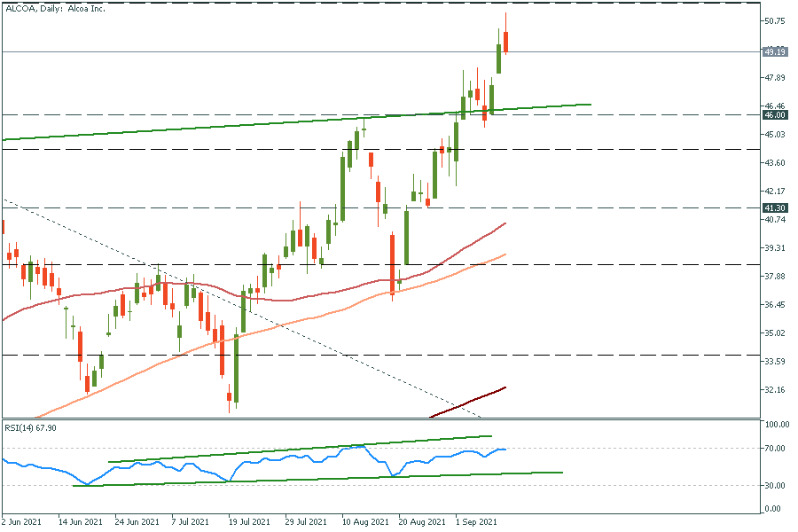Select the latest red candlestick at the chart top
Image resolution: width=798 pixels, height=532 pixels.
[505, 42]
